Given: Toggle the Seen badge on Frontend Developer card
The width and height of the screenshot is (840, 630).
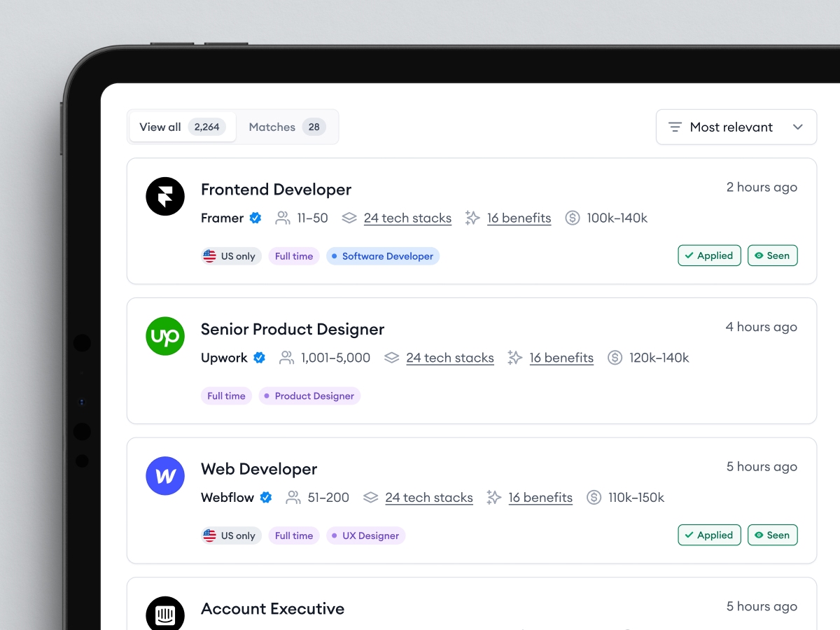Looking at the screenshot, I should coord(773,255).
